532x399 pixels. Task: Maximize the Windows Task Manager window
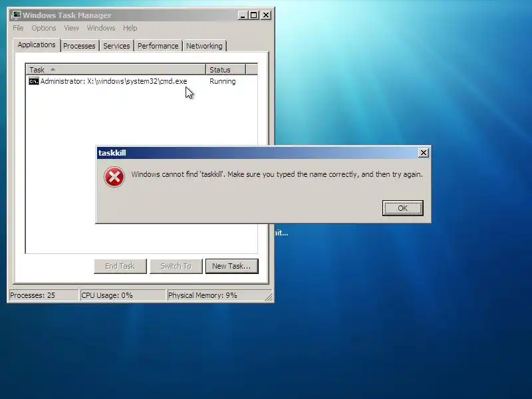pos(254,15)
